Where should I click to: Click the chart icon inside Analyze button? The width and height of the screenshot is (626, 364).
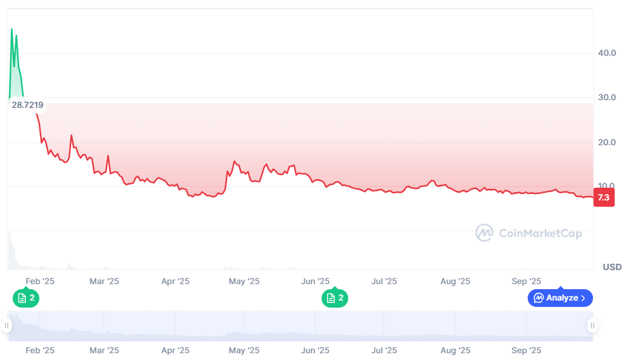538,298
